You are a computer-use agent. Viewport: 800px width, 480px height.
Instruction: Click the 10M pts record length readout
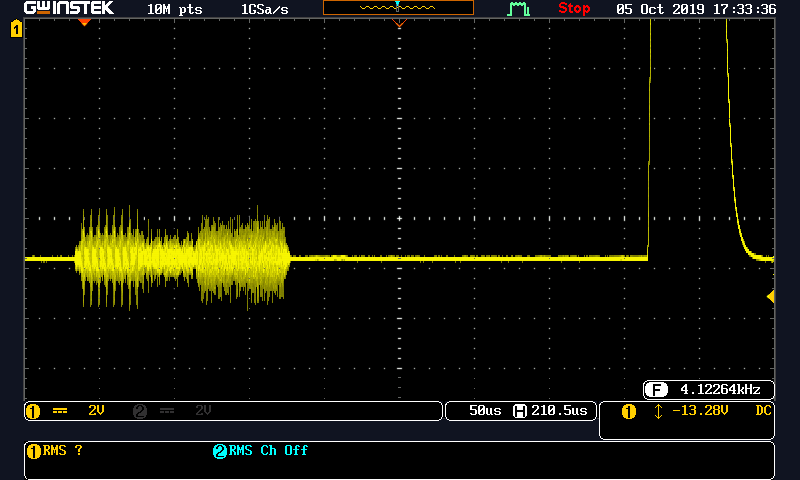[177, 9]
